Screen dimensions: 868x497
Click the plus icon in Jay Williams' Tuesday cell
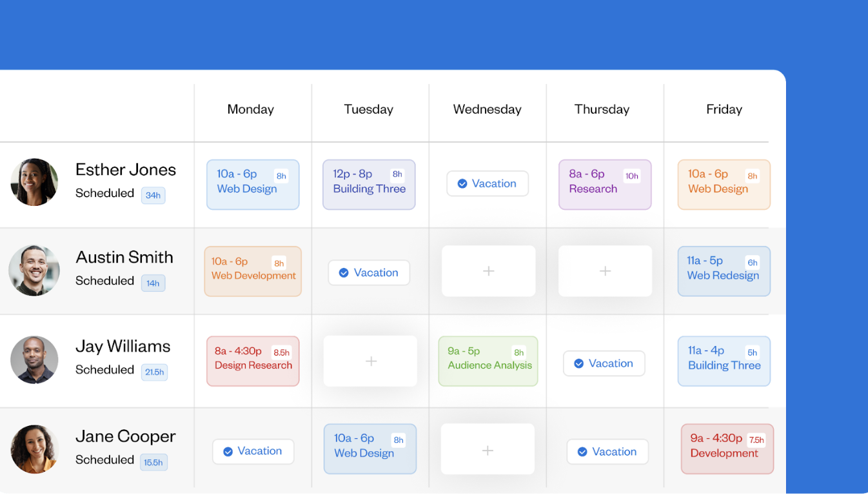pos(371,361)
